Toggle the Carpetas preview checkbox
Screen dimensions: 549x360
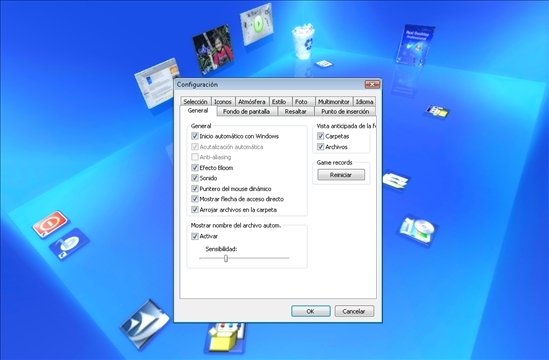coord(320,136)
